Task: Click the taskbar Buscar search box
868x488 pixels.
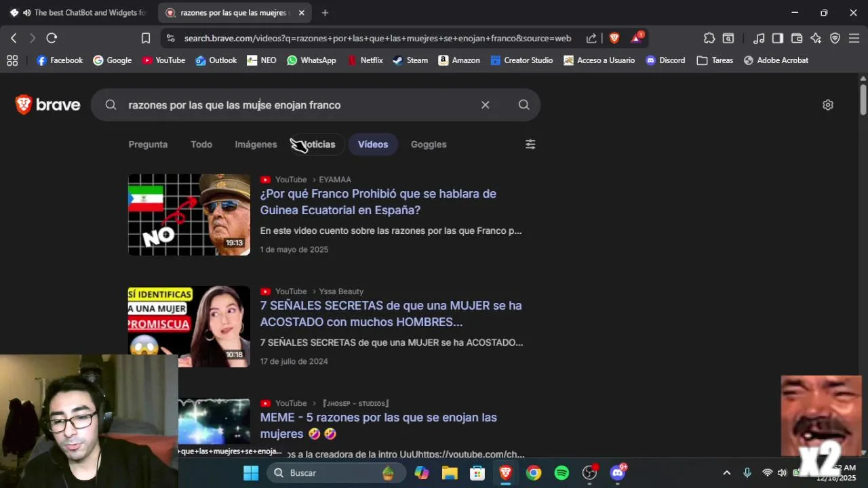Action: coord(337,473)
